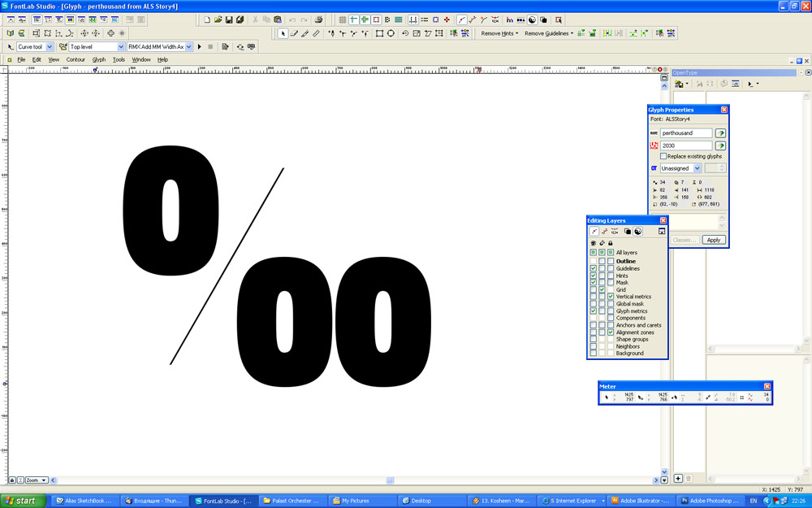The height and width of the screenshot is (508, 812).
Task: Open the Unassigned OpenType class dropdown
Action: (x=697, y=168)
